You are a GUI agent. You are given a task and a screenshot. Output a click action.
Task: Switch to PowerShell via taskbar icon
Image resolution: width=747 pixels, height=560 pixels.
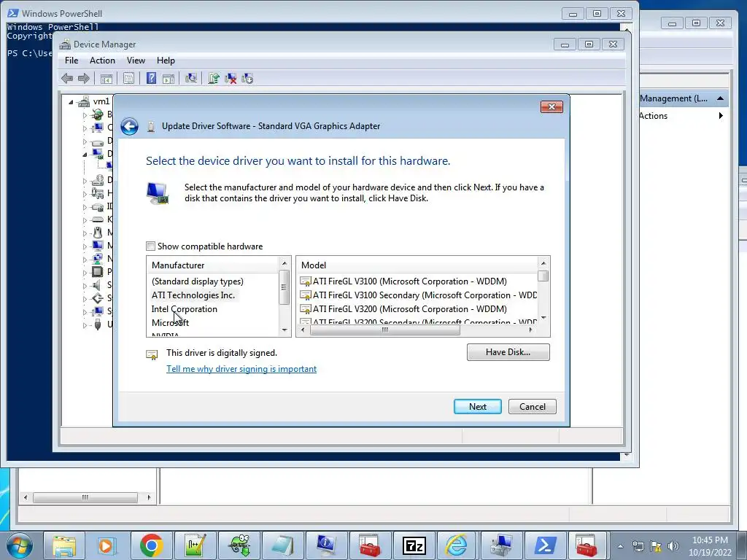pyautogui.click(x=544, y=545)
